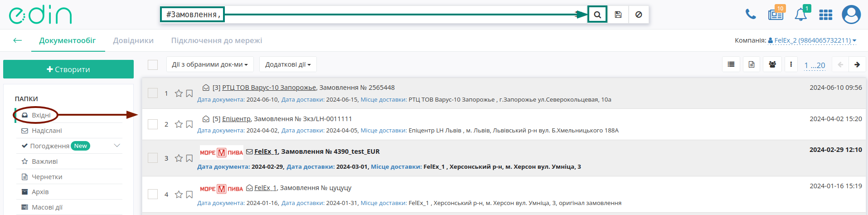
Task: Click the Море Пива logo in row 3
Action: click(x=222, y=152)
